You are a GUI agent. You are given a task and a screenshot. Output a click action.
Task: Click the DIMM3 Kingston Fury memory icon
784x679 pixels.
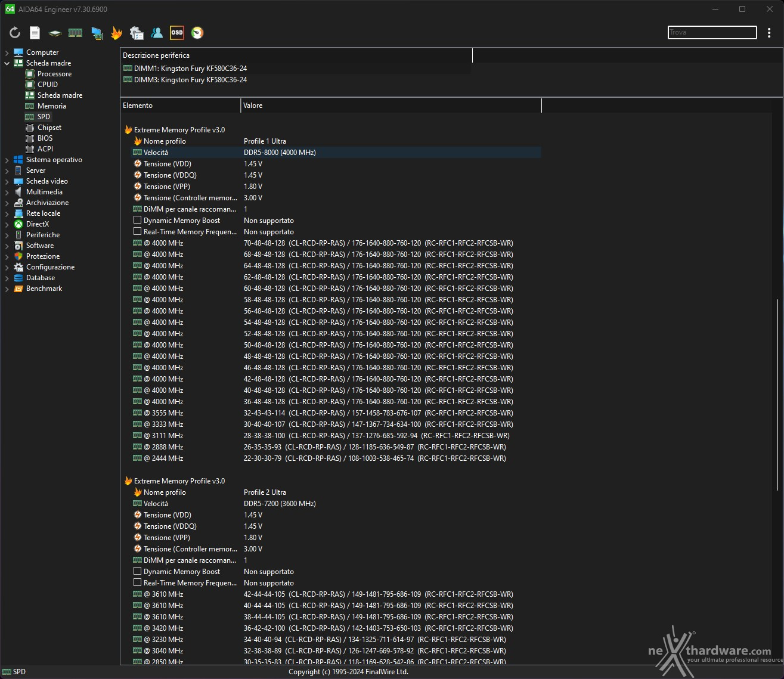pos(128,80)
